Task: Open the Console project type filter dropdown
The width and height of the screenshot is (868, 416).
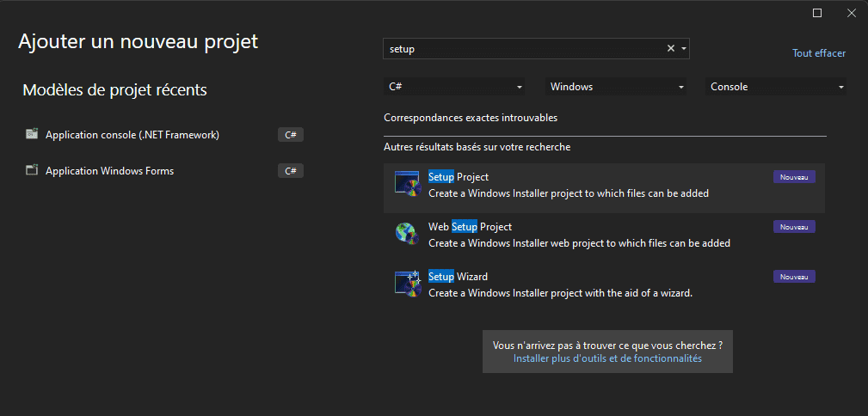Action: [x=776, y=87]
